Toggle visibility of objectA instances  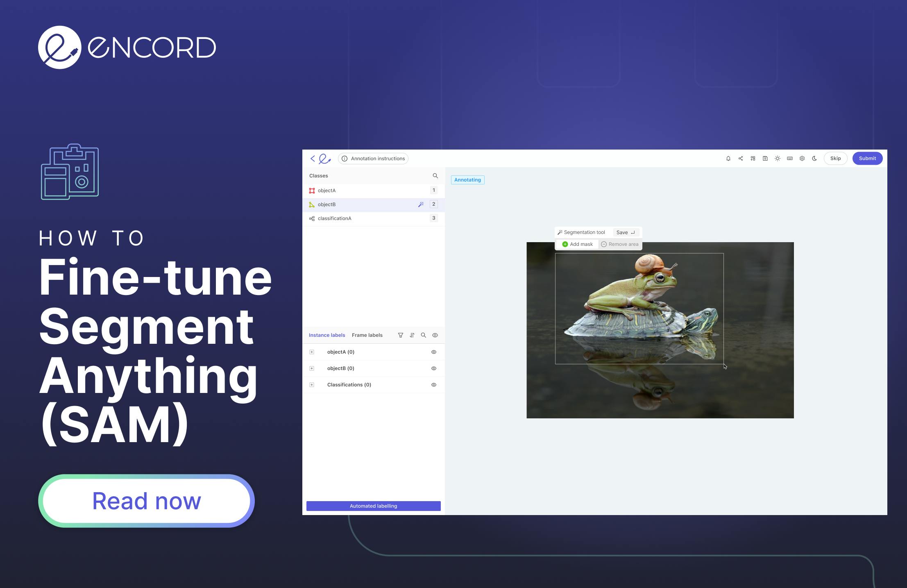[x=433, y=352]
